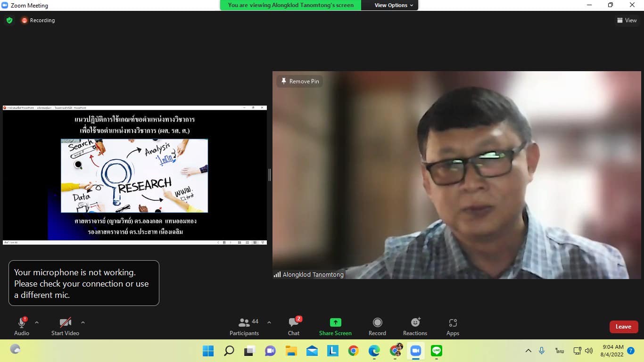The height and width of the screenshot is (362, 644).
Task: Turn on camera with Start Video
Action: point(65,326)
